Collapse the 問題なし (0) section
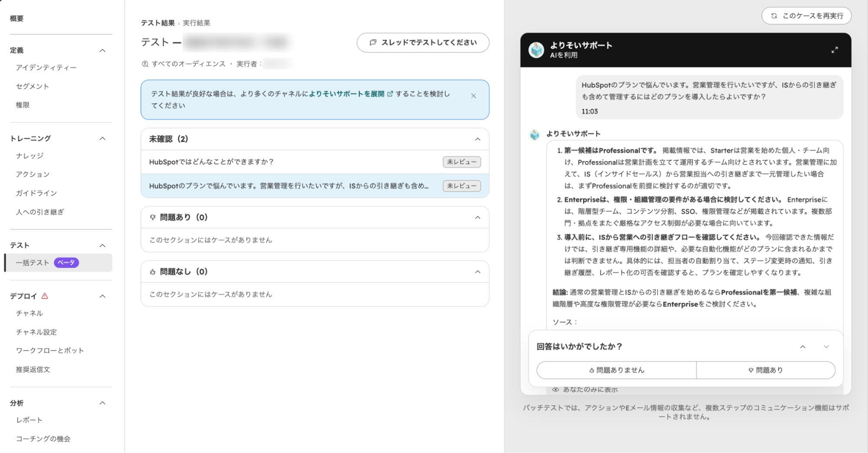This screenshot has width=868, height=453. [478, 272]
